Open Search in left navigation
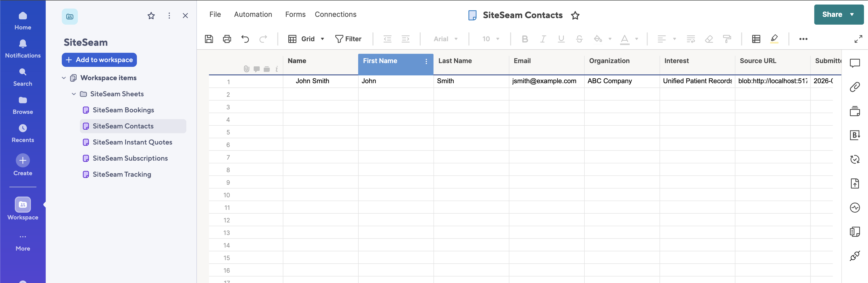Viewport: 868px width, 283px height. pyautogui.click(x=23, y=77)
